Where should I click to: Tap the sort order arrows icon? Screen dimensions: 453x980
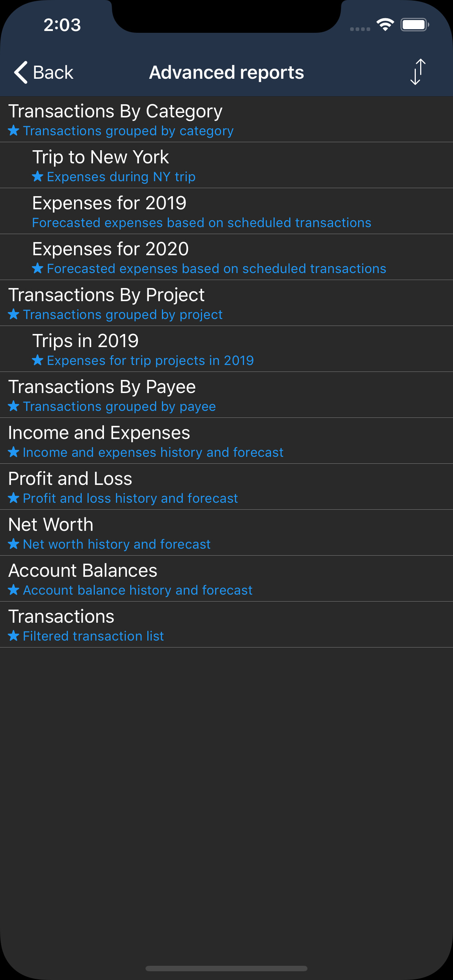pyautogui.click(x=418, y=72)
